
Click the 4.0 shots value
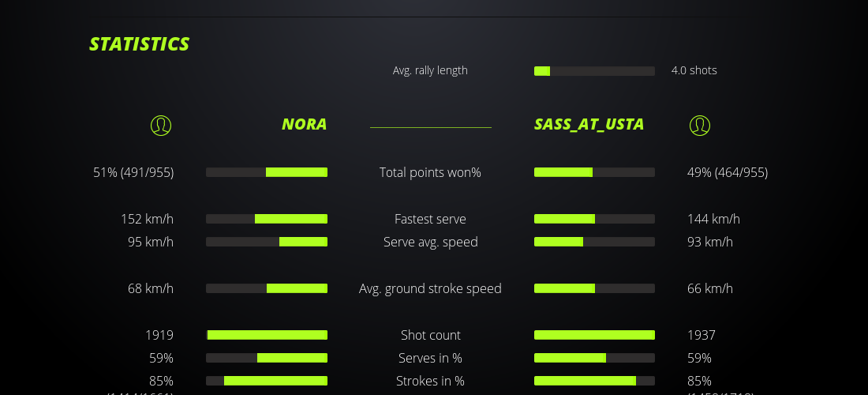point(694,70)
